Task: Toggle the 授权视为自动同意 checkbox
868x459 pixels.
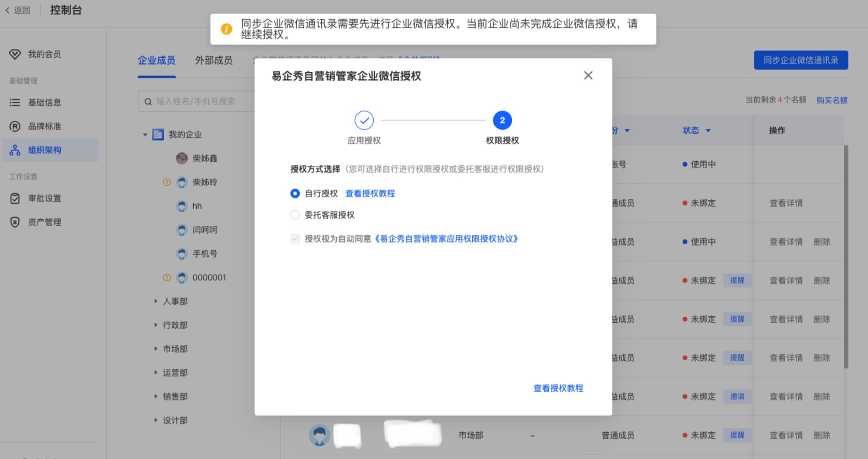Action: 295,238
